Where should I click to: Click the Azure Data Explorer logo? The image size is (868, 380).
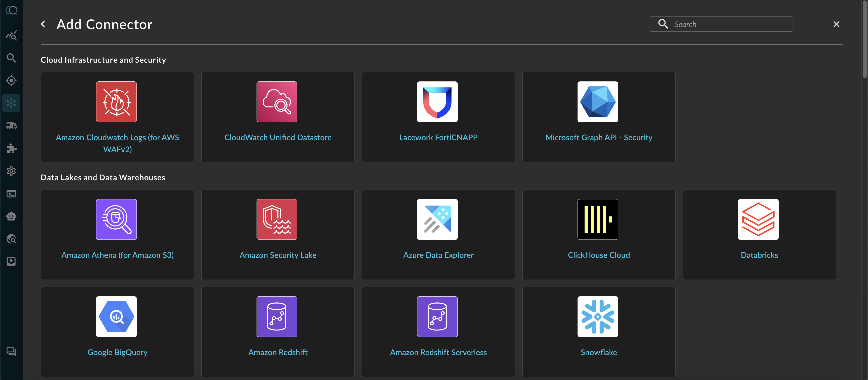437,219
